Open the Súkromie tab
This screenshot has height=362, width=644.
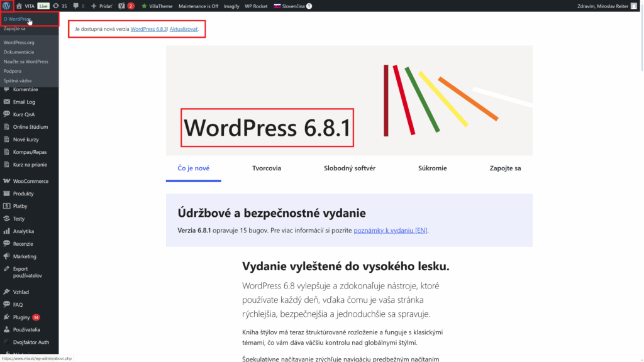(432, 168)
